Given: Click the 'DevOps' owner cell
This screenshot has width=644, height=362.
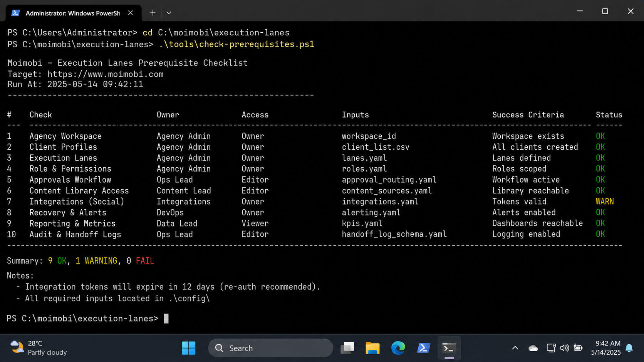Looking at the screenshot, I should 170,213.
